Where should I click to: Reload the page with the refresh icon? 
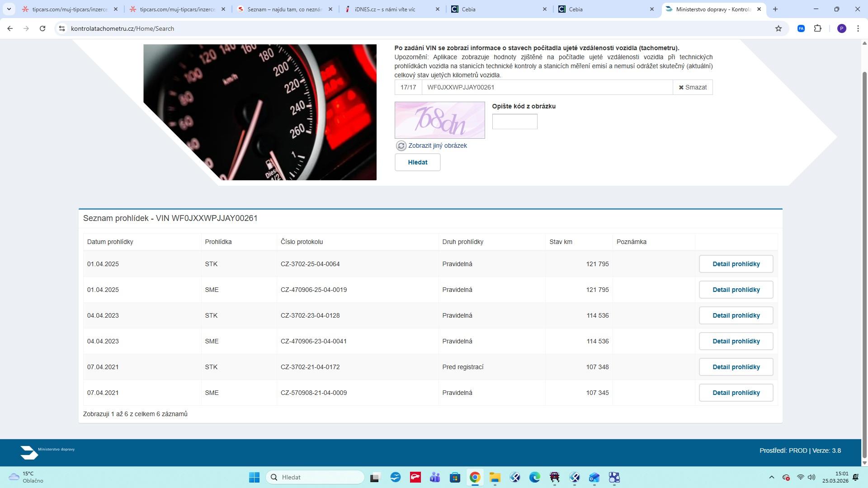pyautogui.click(x=42, y=28)
